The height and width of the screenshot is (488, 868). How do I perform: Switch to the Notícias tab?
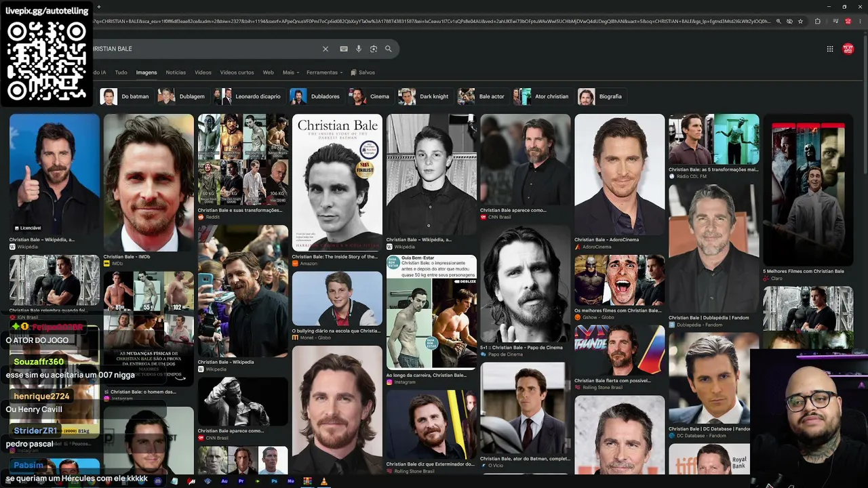coord(176,73)
